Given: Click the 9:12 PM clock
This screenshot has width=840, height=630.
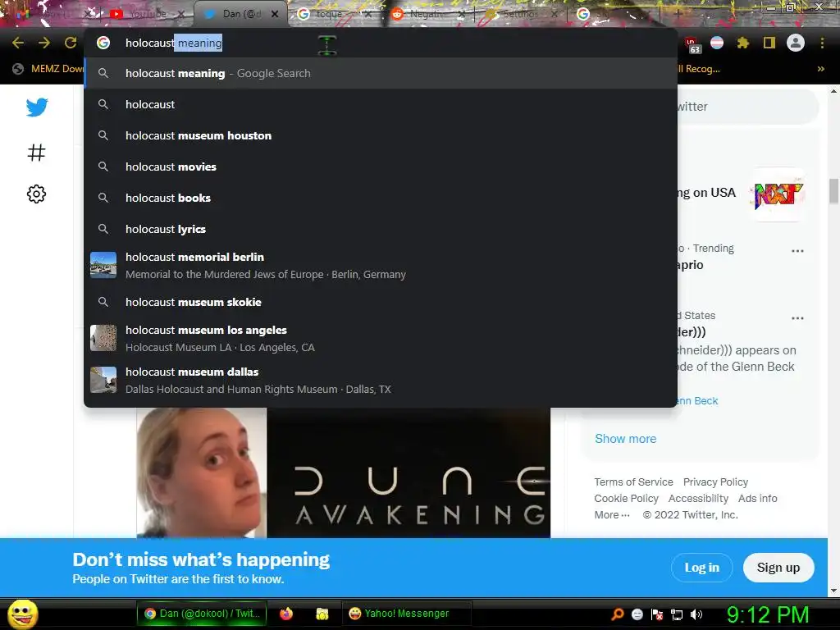Looking at the screenshot, I should [767, 614].
